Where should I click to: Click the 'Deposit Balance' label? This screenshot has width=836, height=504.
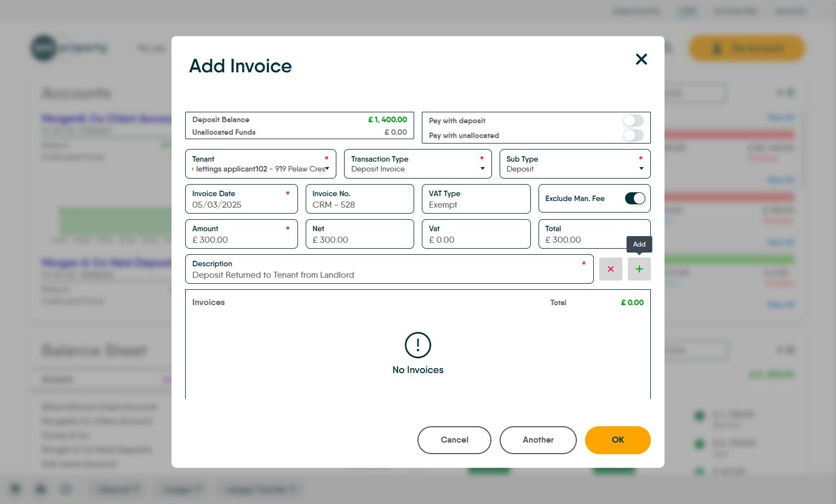pyautogui.click(x=221, y=119)
